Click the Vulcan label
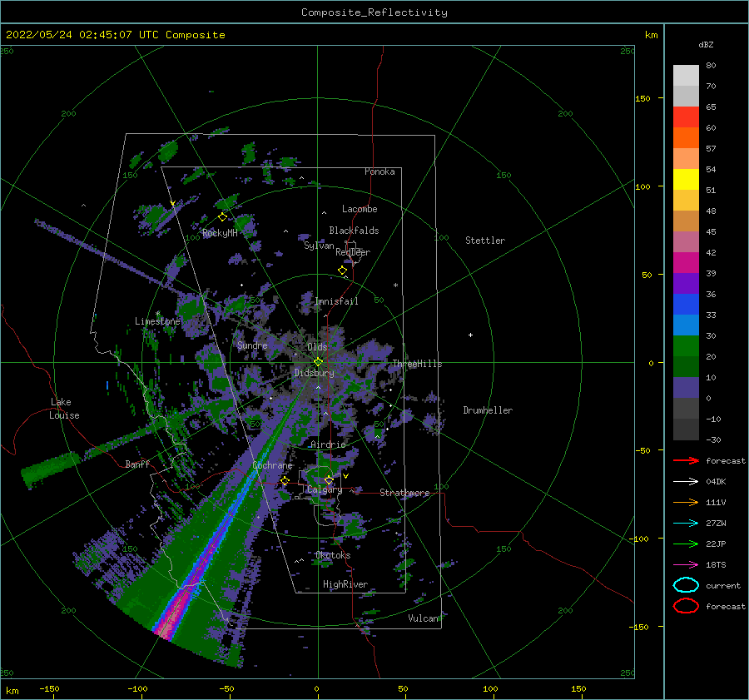 coord(423,618)
